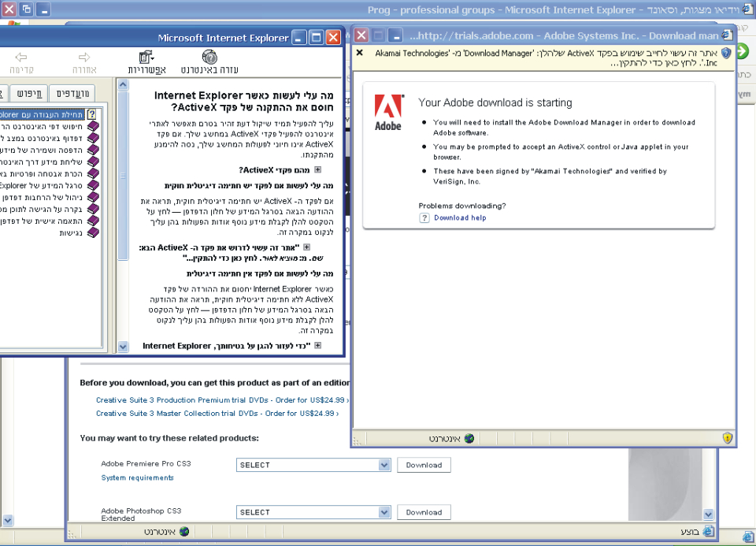Click book icon beside התאמה אישית של דפדפן
756x546 pixels.
pyautogui.click(x=93, y=221)
